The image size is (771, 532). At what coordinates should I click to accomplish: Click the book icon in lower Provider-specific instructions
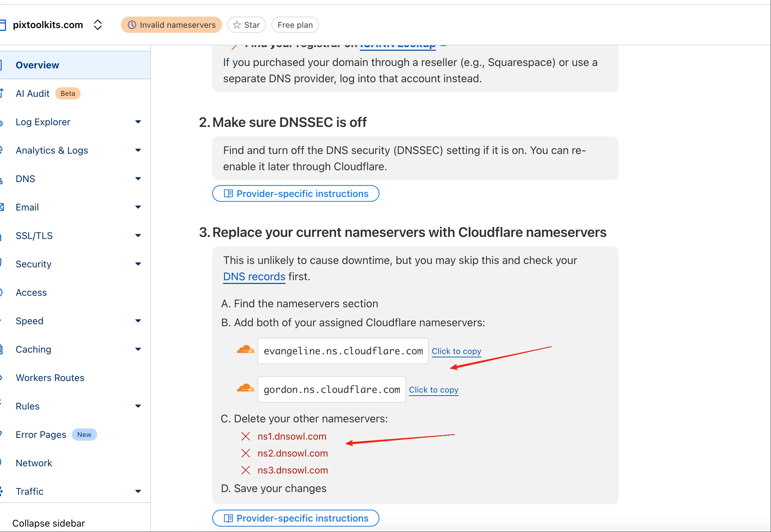(228, 518)
